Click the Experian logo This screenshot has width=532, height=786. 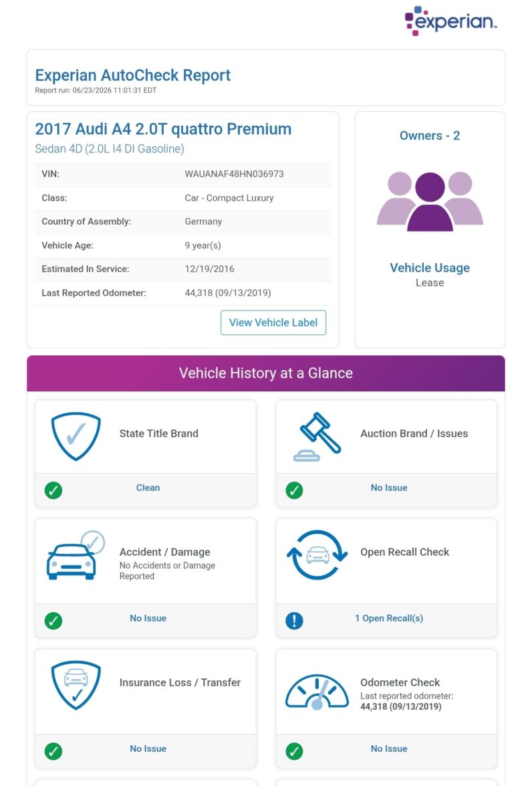pyautogui.click(x=450, y=21)
